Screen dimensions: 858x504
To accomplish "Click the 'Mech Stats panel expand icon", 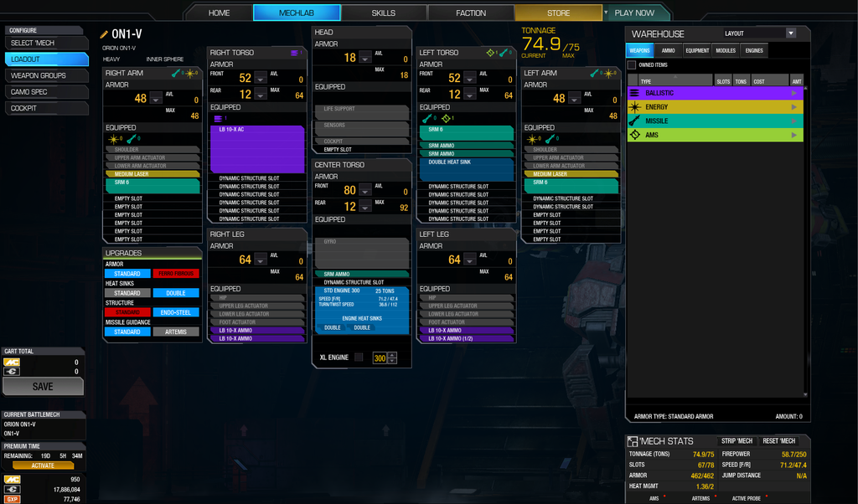I will click(633, 441).
